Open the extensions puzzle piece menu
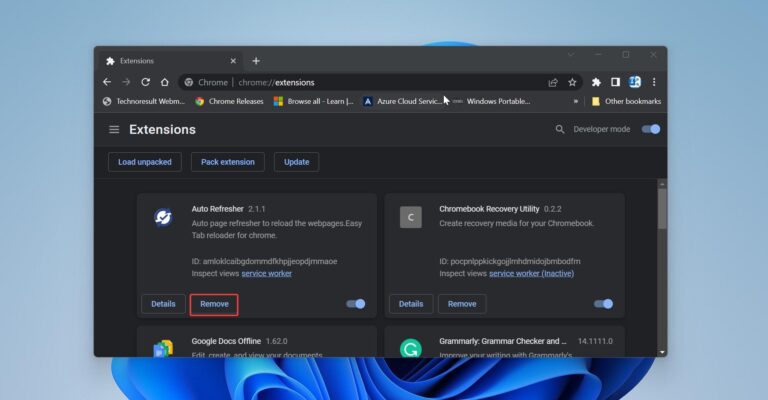The width and height of the screenshot is (768, 400). pyautogui.click(x=596, y=82)
